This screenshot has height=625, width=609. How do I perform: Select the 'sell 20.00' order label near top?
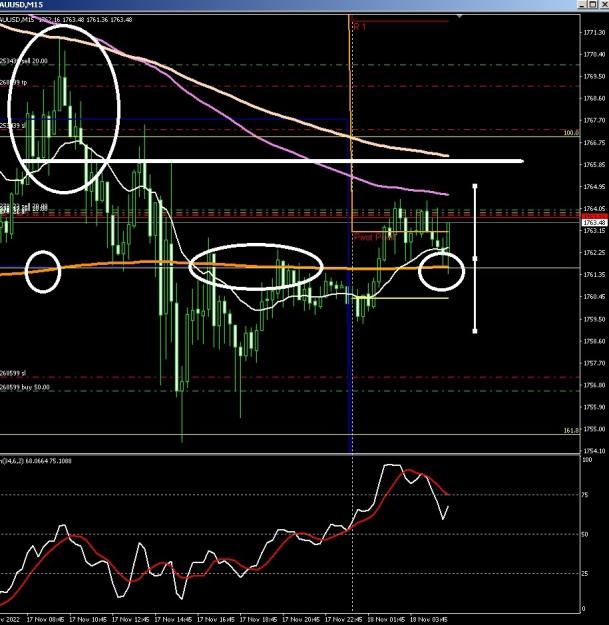(x=24, y=61)
